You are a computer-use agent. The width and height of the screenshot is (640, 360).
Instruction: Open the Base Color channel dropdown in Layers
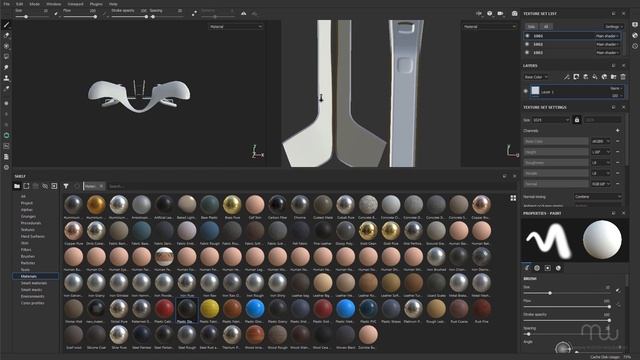(536, 77)
